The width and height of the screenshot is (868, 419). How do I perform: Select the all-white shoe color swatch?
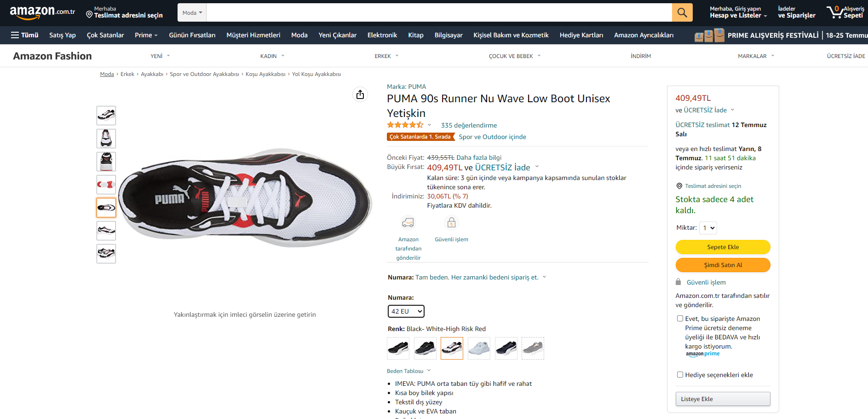pos(479,348)
